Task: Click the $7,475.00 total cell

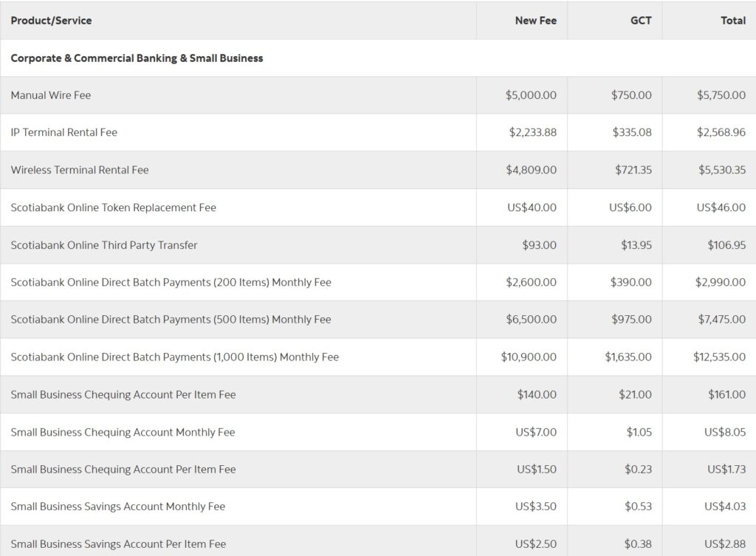Action: tap(722, 319)
